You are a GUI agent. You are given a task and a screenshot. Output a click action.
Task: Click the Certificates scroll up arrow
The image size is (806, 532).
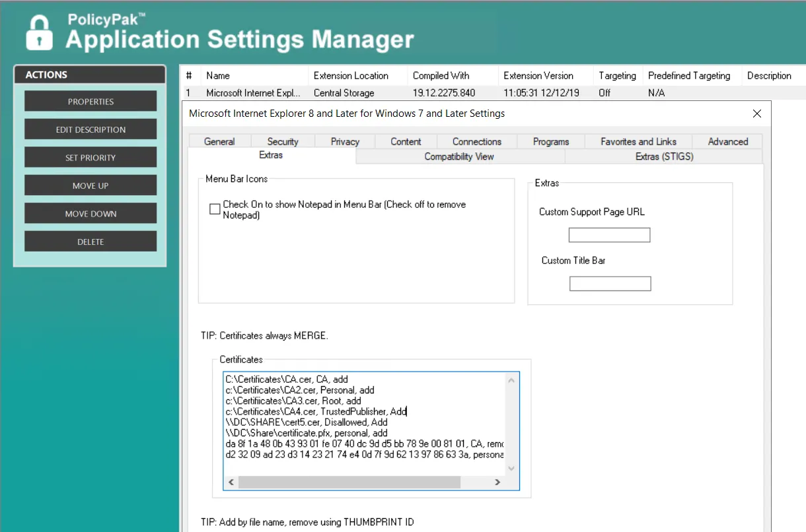click(x=512, y=380)
